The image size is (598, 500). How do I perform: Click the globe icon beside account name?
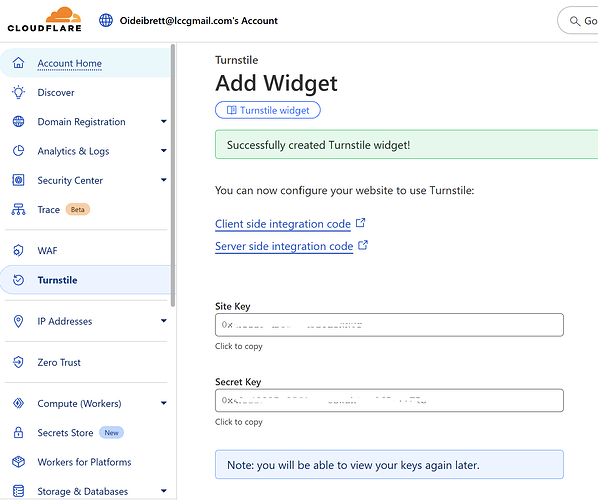coord(106,20)
